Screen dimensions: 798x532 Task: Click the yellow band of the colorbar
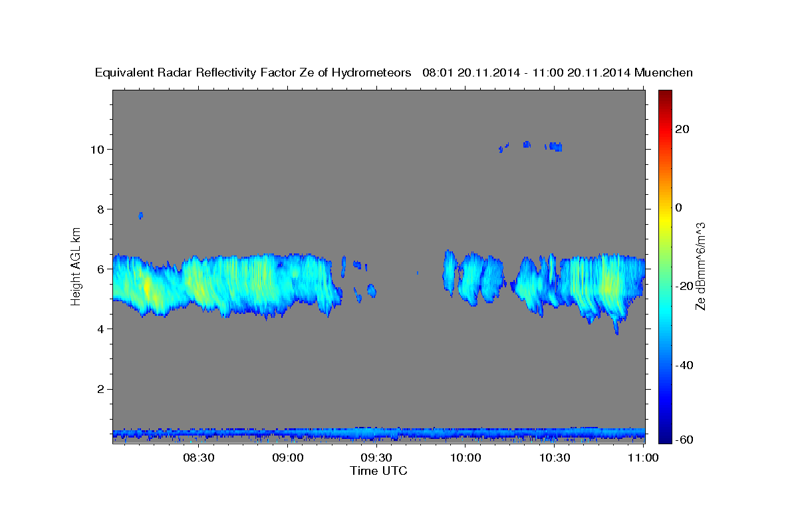[665, 219]
